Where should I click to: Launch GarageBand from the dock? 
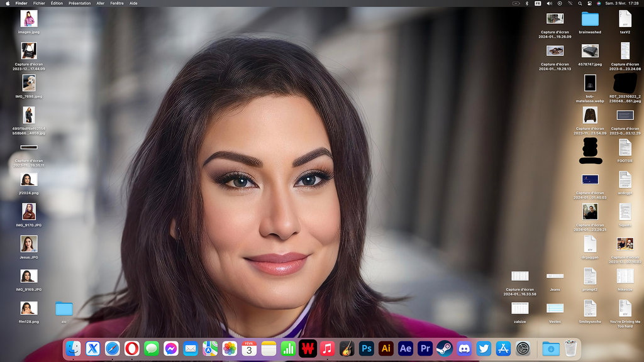tap(347, 348)
